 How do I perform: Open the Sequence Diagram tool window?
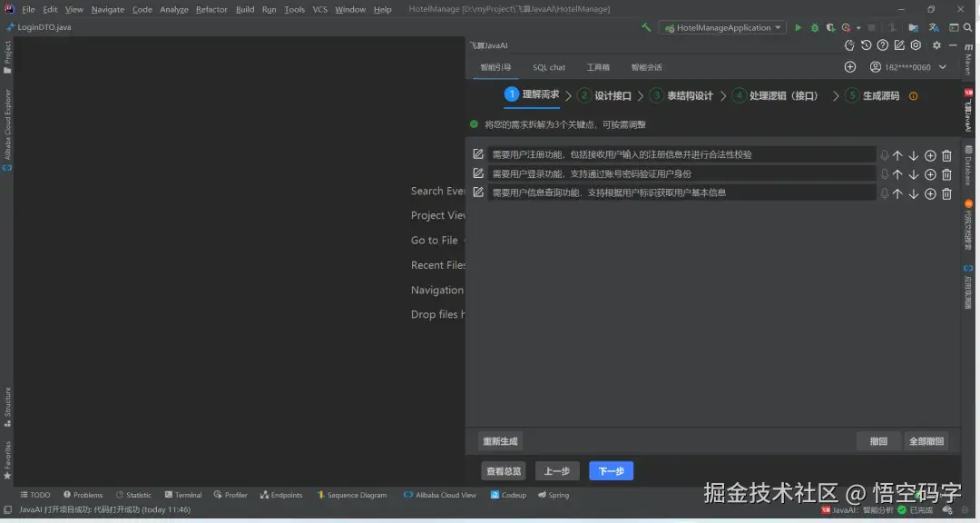(352, 495)
